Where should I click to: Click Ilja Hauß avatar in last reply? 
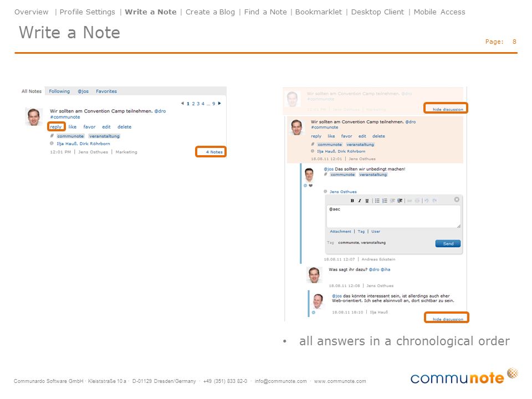(318, 300)
